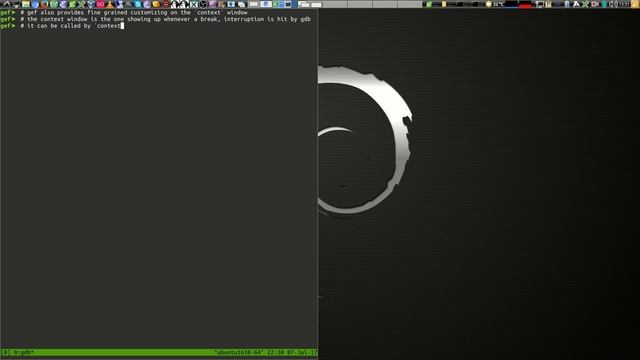Click the orange icon at panel's far right
Image resolution: width=640 pixels, height=360 pixels.
tap(635, 4)
